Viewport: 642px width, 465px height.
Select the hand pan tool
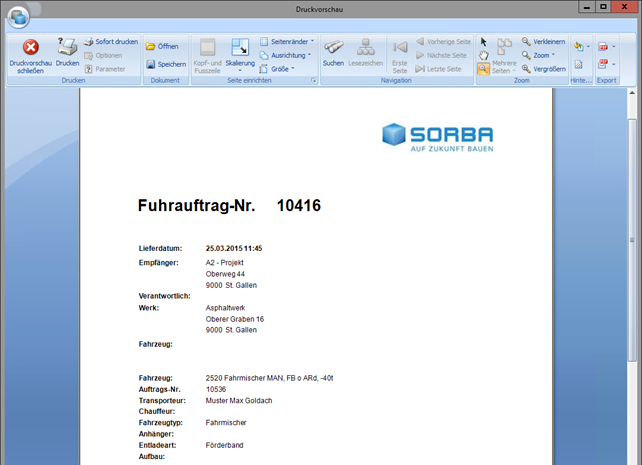tap(484, 55)
